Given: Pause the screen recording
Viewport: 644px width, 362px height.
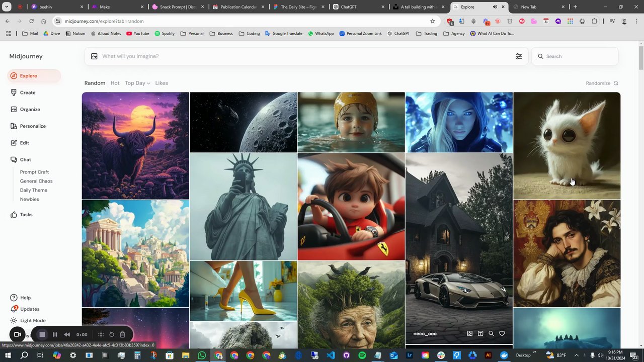Looking at the screenshot, I should pyautogui.click(x=55, y=334).
